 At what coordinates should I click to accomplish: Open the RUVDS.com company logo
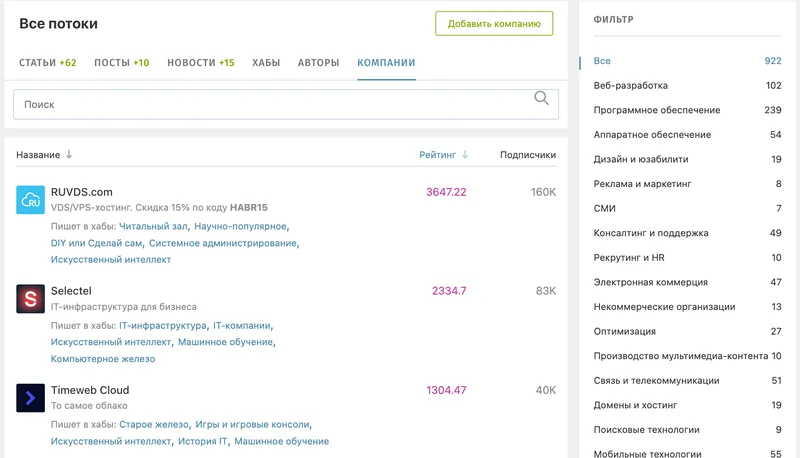pos(31,200)
